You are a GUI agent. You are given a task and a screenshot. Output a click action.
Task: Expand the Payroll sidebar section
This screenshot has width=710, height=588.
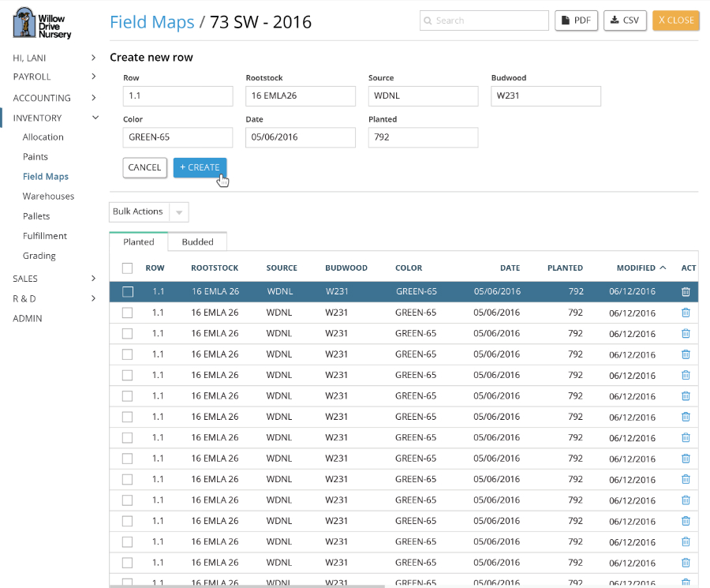pyautogui.click(x=94, y=77)
